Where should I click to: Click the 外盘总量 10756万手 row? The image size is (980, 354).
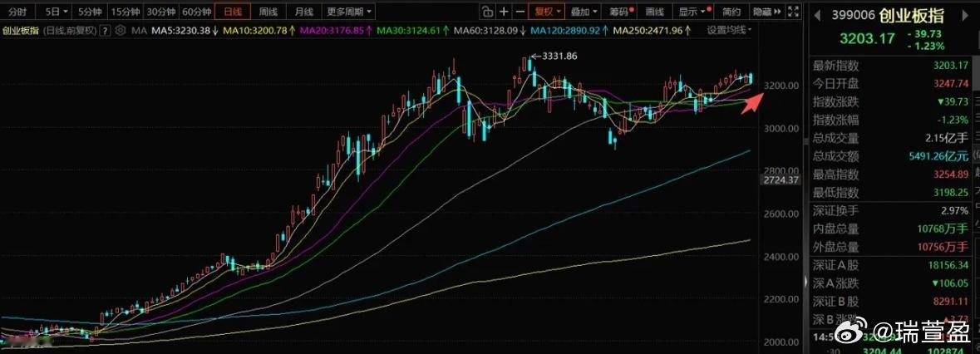[890, 248]
